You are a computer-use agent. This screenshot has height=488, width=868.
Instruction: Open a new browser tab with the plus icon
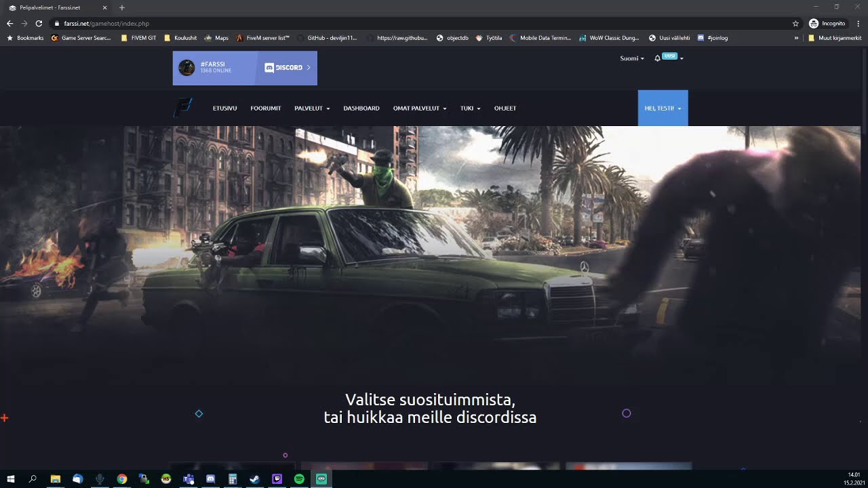(x=122, y=7)
